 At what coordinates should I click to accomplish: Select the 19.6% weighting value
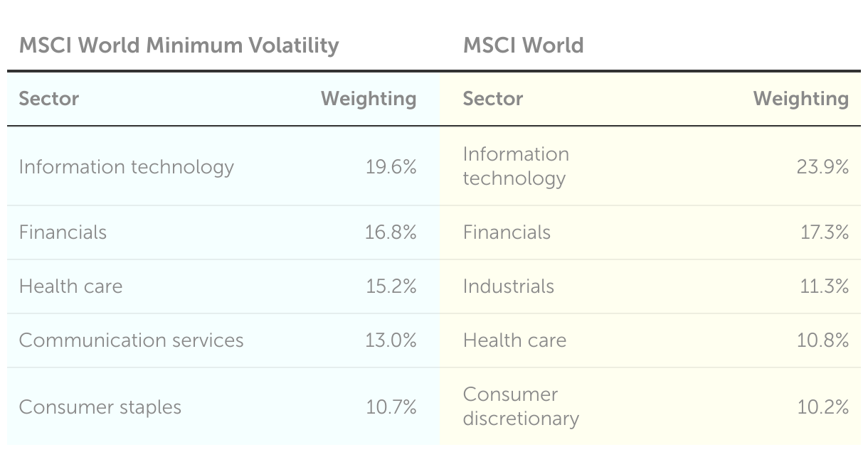391,167
